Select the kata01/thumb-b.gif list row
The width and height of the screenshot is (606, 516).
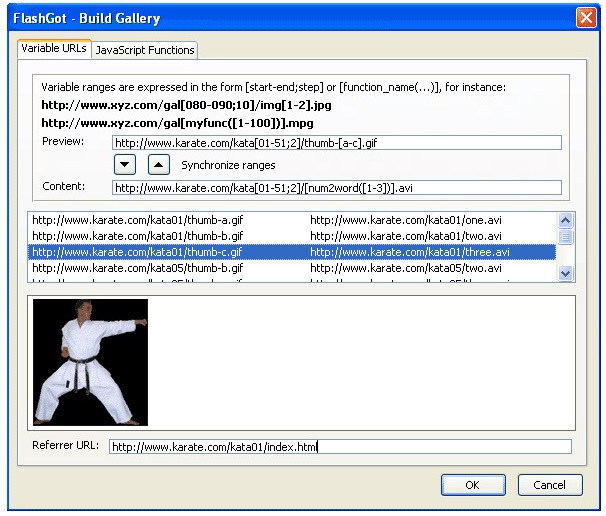292,236
